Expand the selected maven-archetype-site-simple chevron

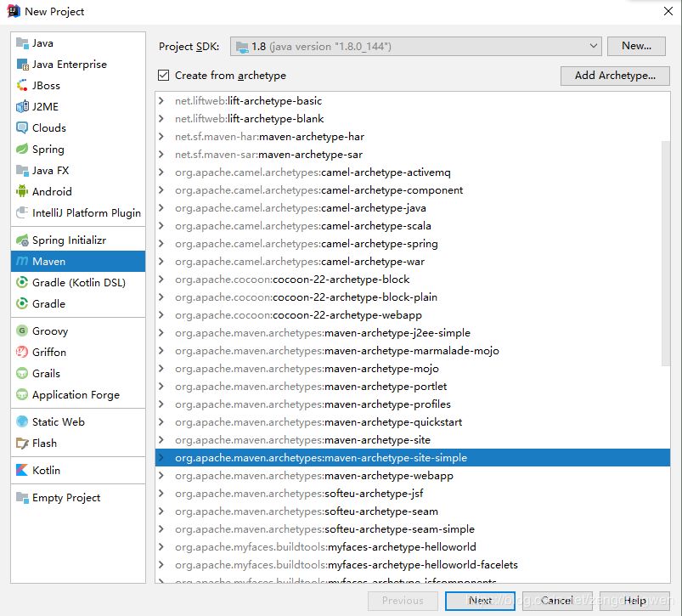click(161, 457)
